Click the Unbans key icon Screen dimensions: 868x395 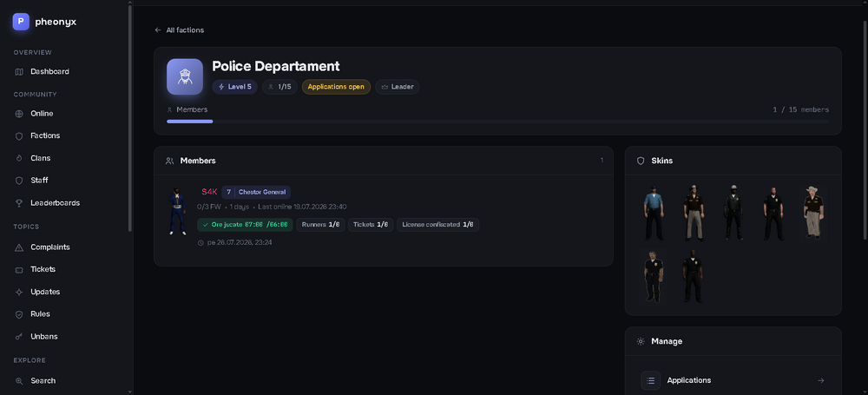point(19,337)
